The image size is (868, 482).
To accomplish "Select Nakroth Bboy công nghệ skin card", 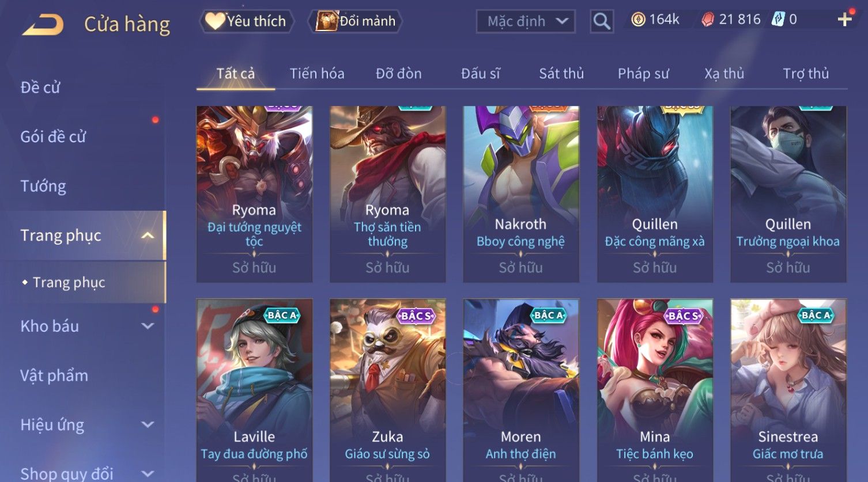I will coord(521,194).
